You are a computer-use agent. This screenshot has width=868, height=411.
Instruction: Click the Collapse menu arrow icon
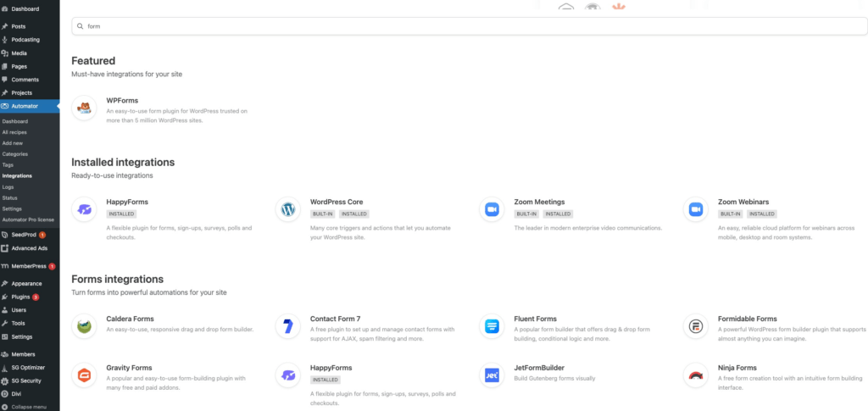[x=5, y=407]
